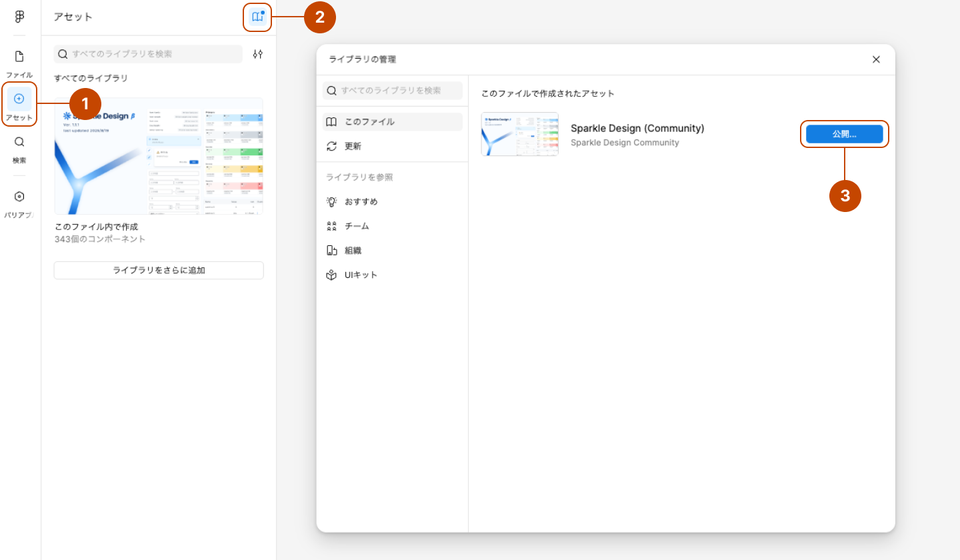Click ライブラリをさらに追加 button
Image resolution: width=960 pixels, height=560 pixels.
click(159, 270)
